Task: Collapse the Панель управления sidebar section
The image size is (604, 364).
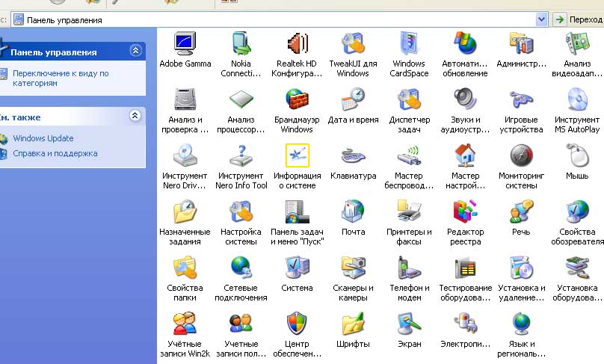Action: [x=135, y=52]
